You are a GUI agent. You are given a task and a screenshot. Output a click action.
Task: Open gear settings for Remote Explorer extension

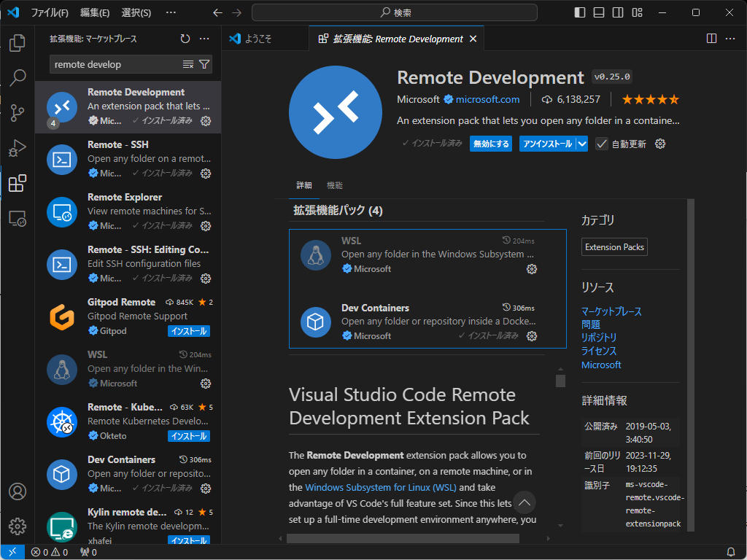pyautogui.click(x=206, y=226)
